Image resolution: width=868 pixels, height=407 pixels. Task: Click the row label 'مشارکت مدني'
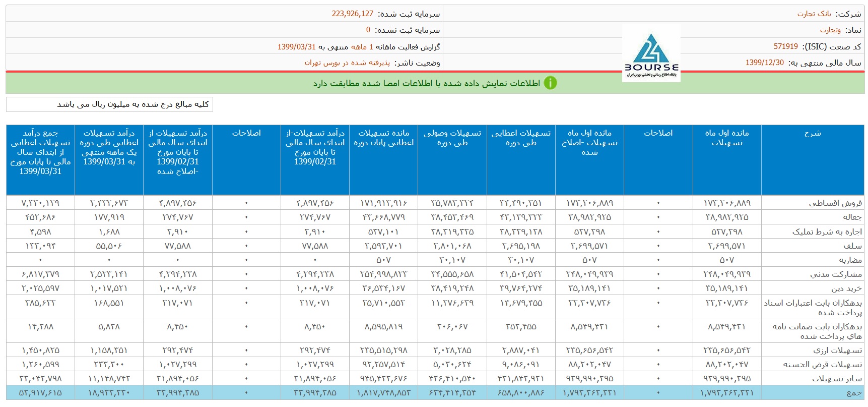(x=836, y=274)
